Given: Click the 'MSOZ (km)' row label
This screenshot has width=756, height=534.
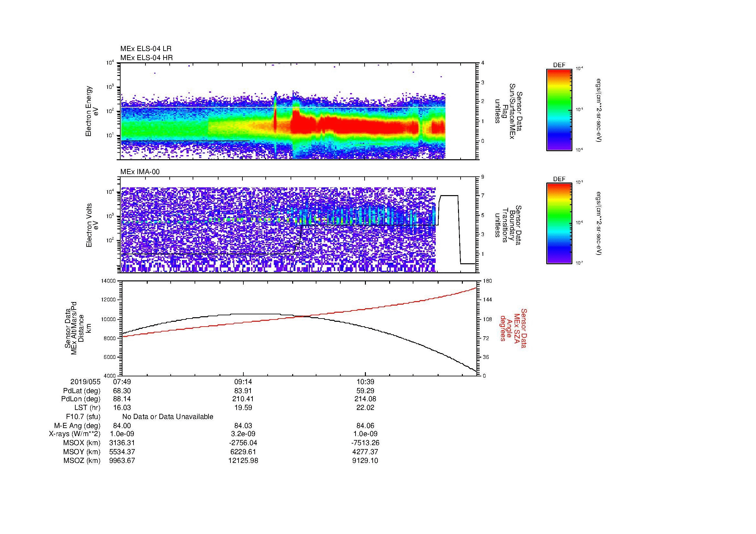Looking at the screenshot, I should [x=82, y=461].
